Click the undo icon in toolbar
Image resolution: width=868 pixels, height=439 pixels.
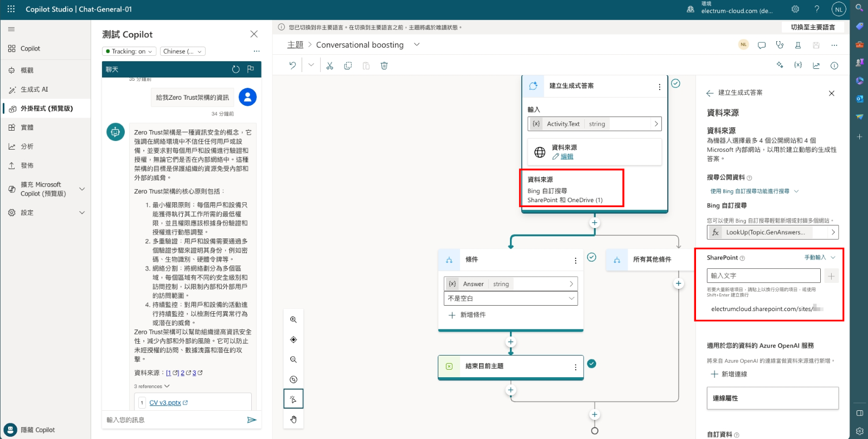(x=292, y=66)
